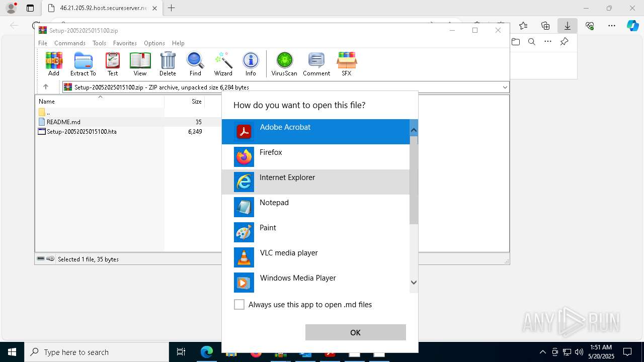This screenshot has width=644, height=362.
Task: Launch the Wizard tool
Action: click(x=223, y=64)
